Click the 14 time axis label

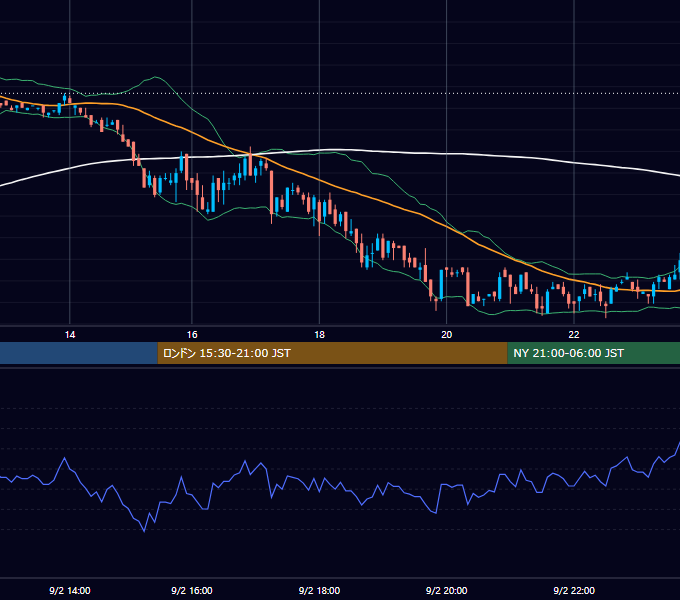(70, 335)
